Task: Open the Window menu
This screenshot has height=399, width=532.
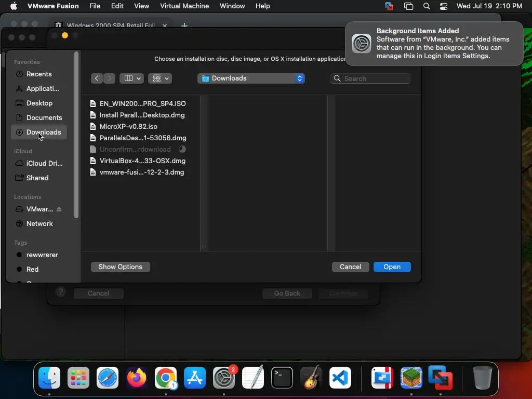Action: pyautogui.click(x=232, y=6)
